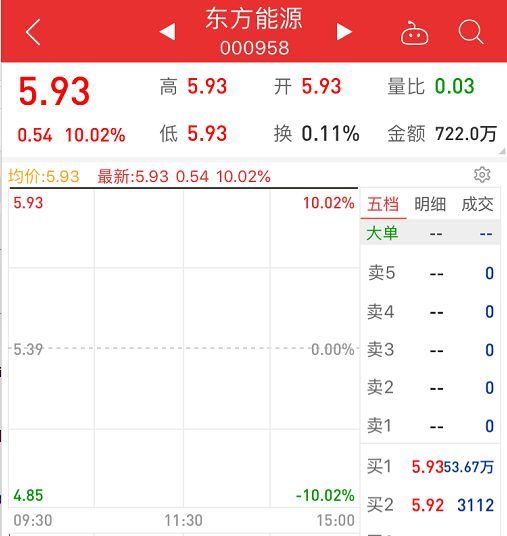The height and width of the screenshot is (536, 507).
Task: Tap the 东方能源 stock title
Action: pos(254,19)
